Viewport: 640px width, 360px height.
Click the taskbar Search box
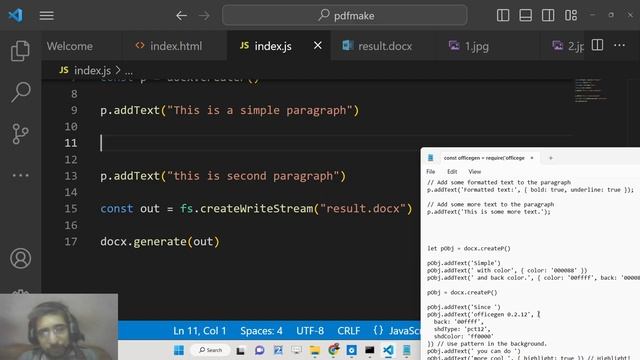[211, 350]
